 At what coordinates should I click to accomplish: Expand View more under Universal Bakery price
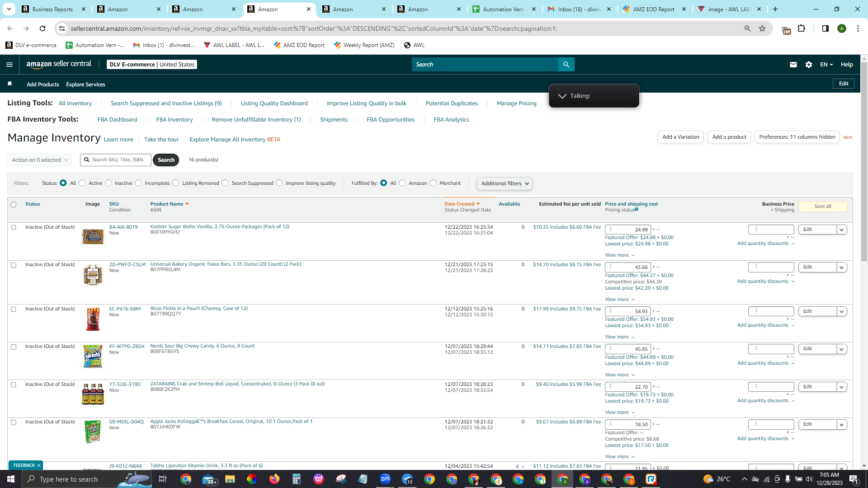(x=620, y=300)
